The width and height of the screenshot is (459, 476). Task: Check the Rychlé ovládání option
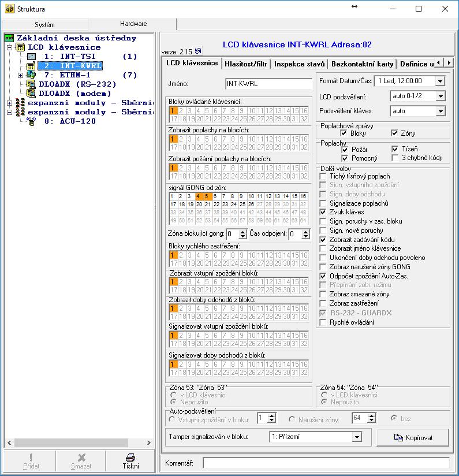[x=323, y=322]
